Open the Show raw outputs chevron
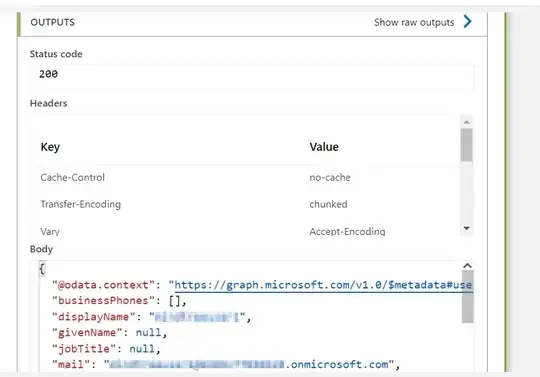This screenshot has width=540, height=377. tap(467, 22)
